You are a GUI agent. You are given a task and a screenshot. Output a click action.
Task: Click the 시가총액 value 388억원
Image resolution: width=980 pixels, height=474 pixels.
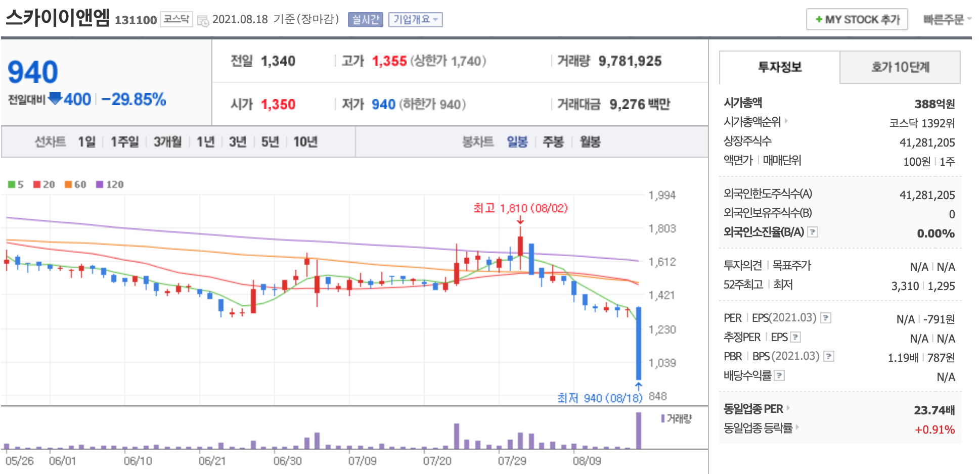tap(934, 104)
